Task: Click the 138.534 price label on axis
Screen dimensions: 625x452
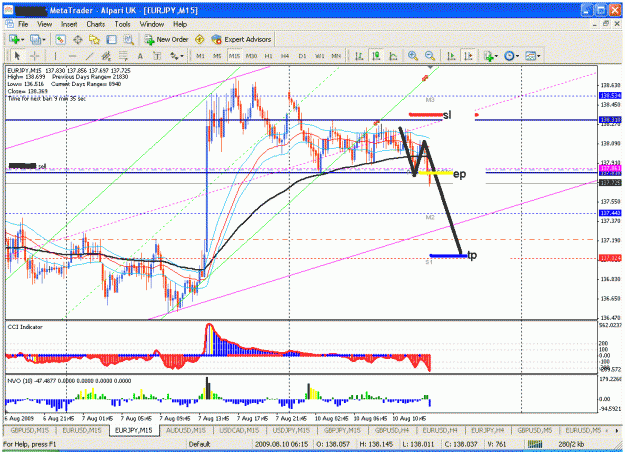Action: click(610, 96)
